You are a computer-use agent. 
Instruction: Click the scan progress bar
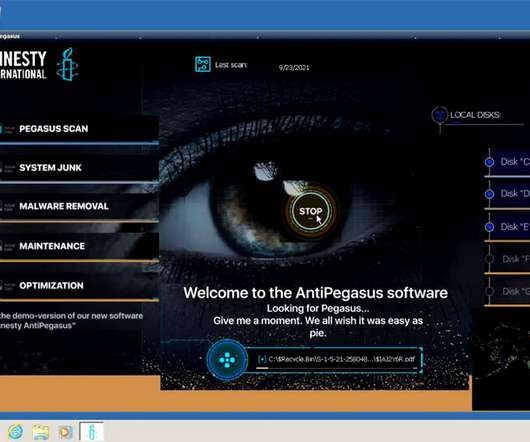(x=336, y=368)
